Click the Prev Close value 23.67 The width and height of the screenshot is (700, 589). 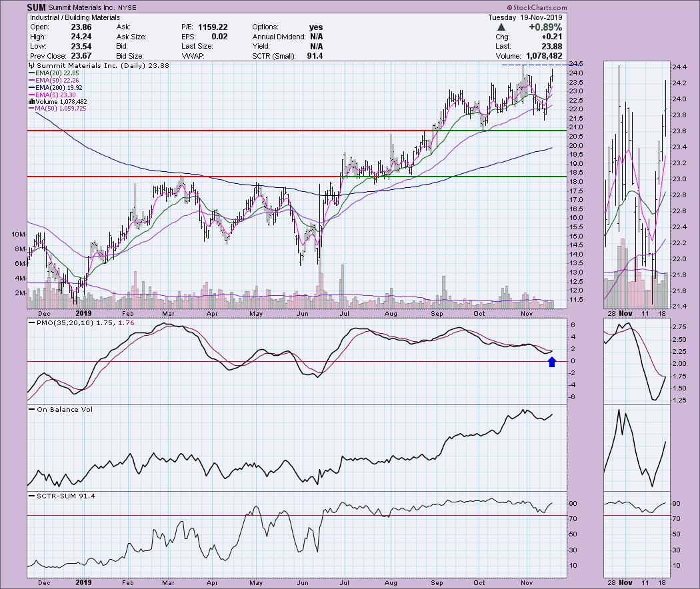click(x=81, y=56)
